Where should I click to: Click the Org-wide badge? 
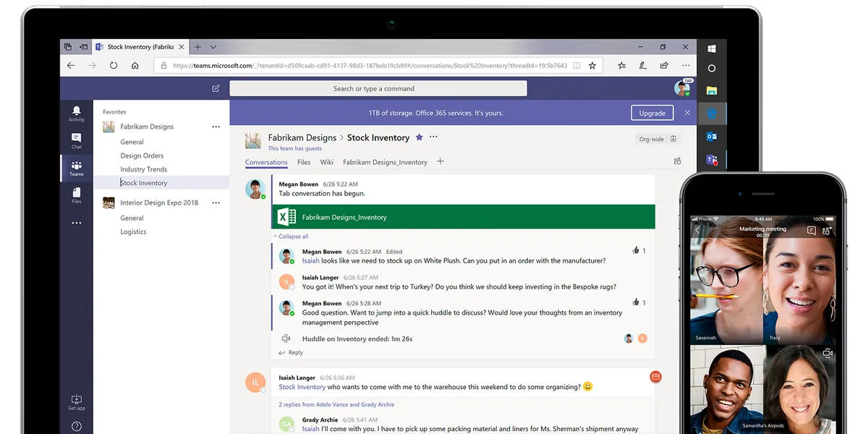[657, 139]
